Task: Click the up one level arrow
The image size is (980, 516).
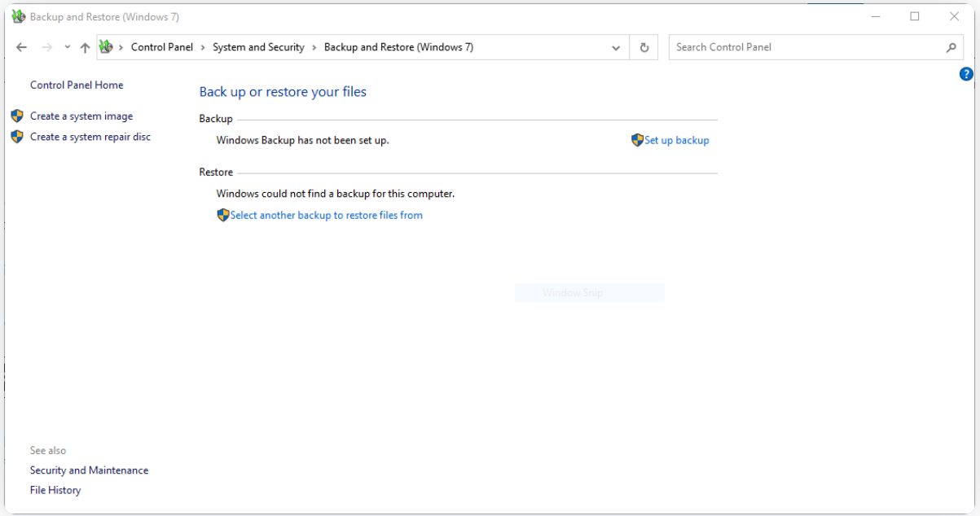Action: pos(85,47)
